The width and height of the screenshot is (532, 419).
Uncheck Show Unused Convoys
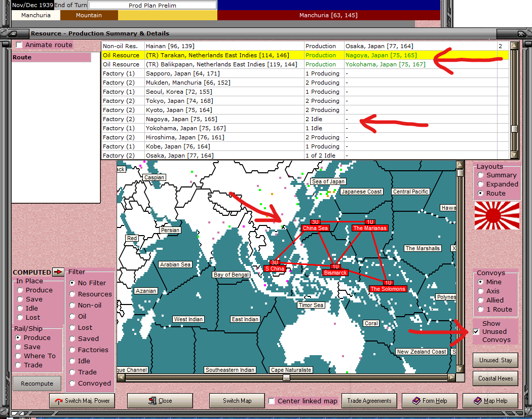(476, 331)
